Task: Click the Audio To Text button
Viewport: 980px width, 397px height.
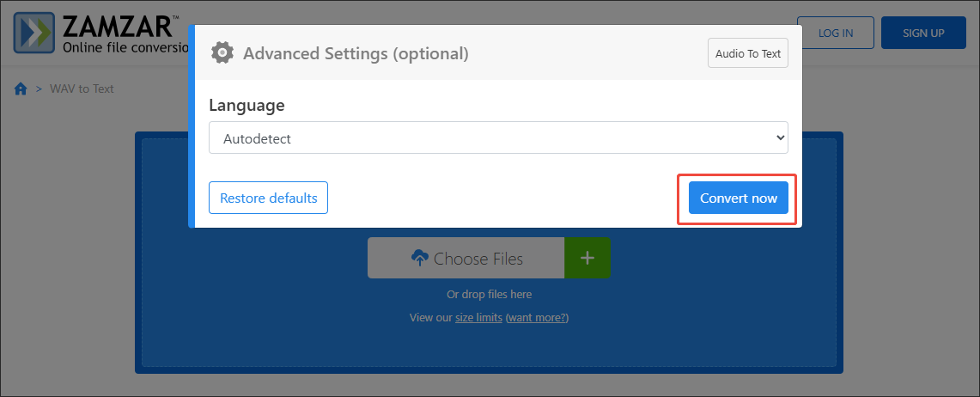Action: click(x=747, y=53)
